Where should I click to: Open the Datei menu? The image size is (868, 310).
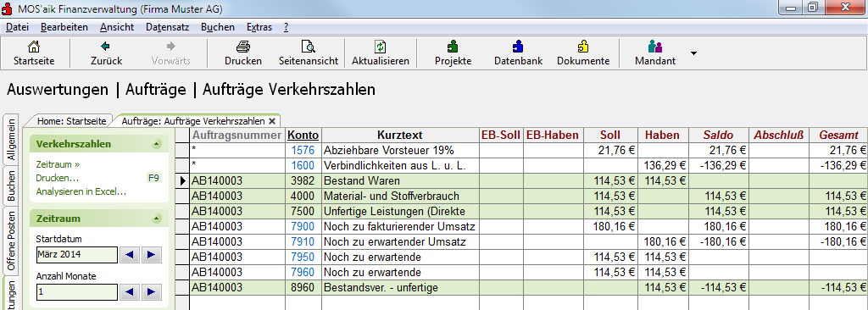(17, 27)
